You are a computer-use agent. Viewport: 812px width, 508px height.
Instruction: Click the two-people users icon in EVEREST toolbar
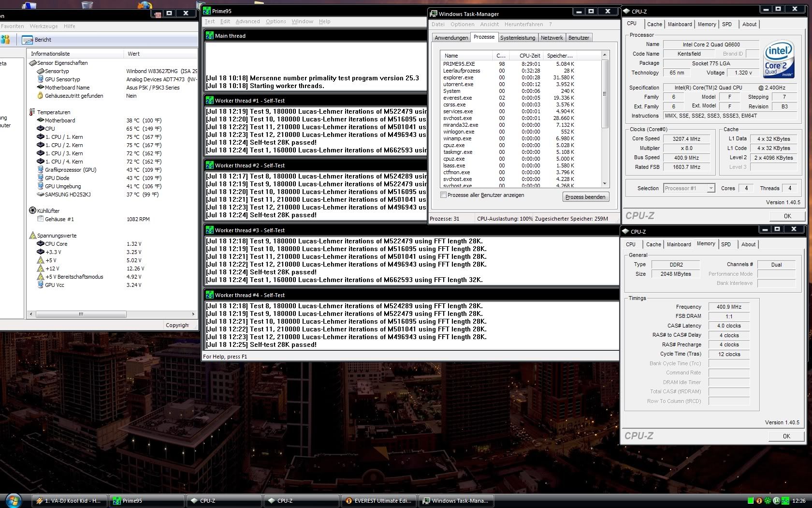click(6, 40)
